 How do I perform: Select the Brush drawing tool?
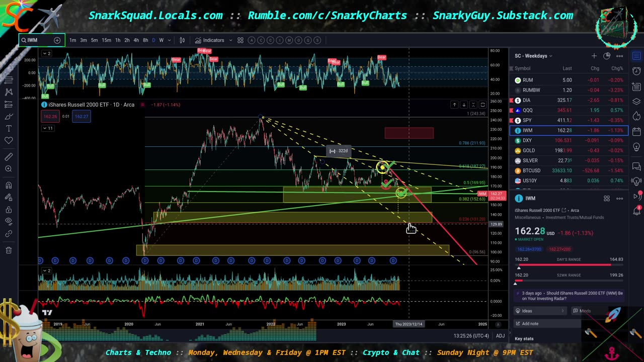click(9, 117)
